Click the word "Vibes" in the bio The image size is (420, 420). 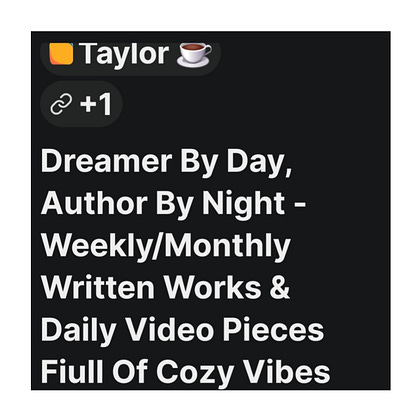[x=287, y=371]
